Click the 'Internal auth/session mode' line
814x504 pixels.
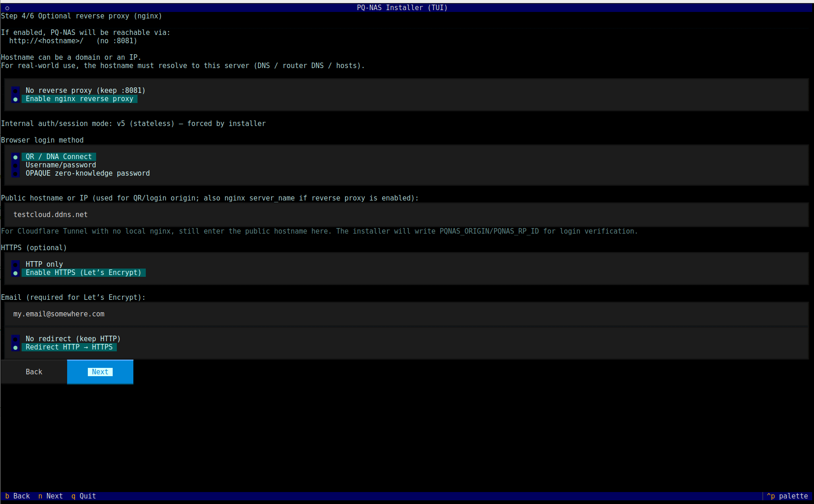[x=133, y=124]
